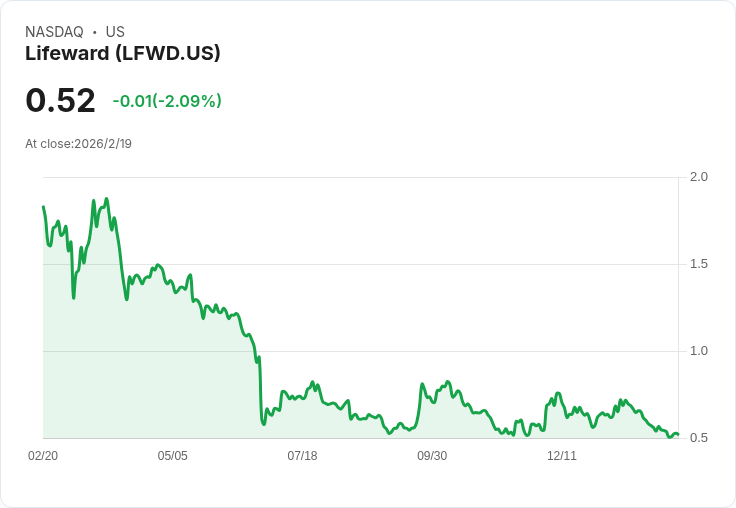Click the 2.0 price axis label

[699, 177]
